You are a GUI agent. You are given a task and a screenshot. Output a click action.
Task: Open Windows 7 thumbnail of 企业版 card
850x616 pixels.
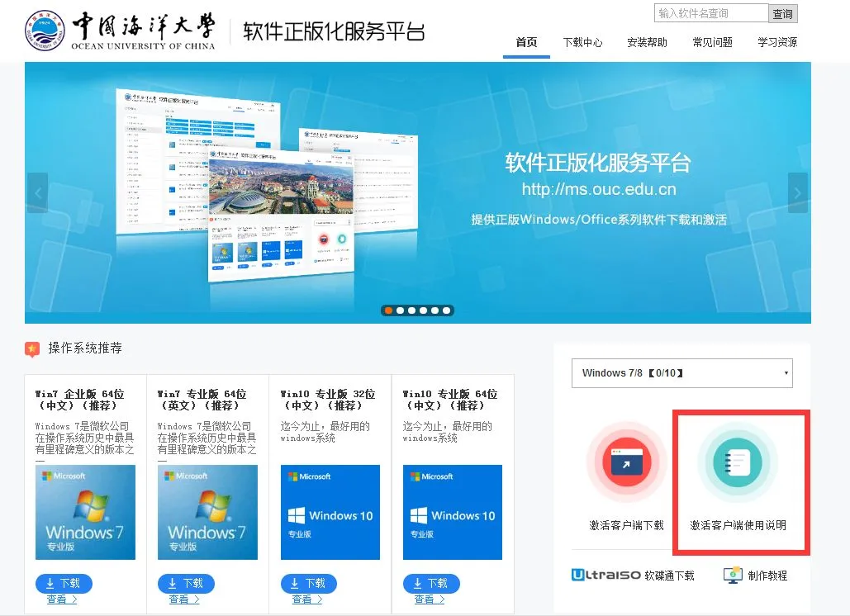pos(86,512)
